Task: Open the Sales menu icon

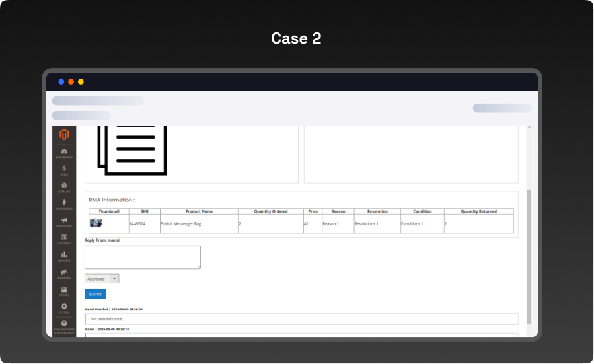Action: point(64,170)
